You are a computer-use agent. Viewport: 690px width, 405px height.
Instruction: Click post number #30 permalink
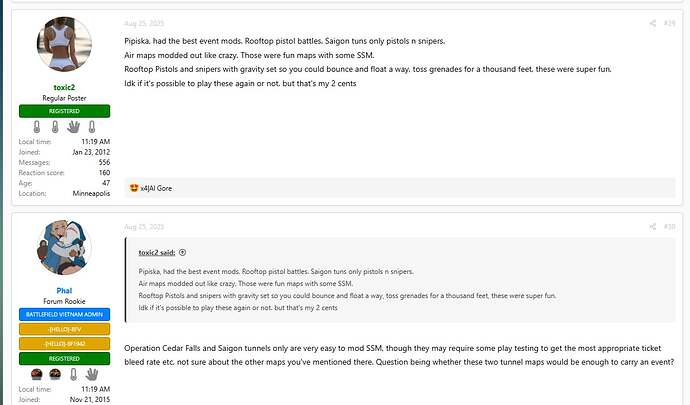coord(669,227)
